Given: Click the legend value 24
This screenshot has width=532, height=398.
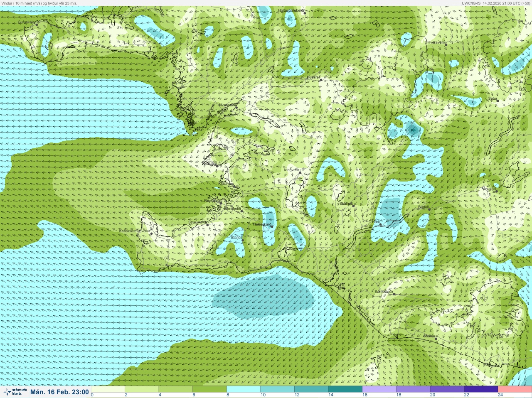Looking at the screenshot, I should point(500,395).
